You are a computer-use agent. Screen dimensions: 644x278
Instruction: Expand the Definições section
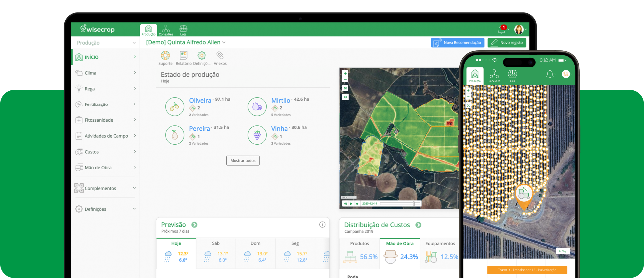click(135, 209)
